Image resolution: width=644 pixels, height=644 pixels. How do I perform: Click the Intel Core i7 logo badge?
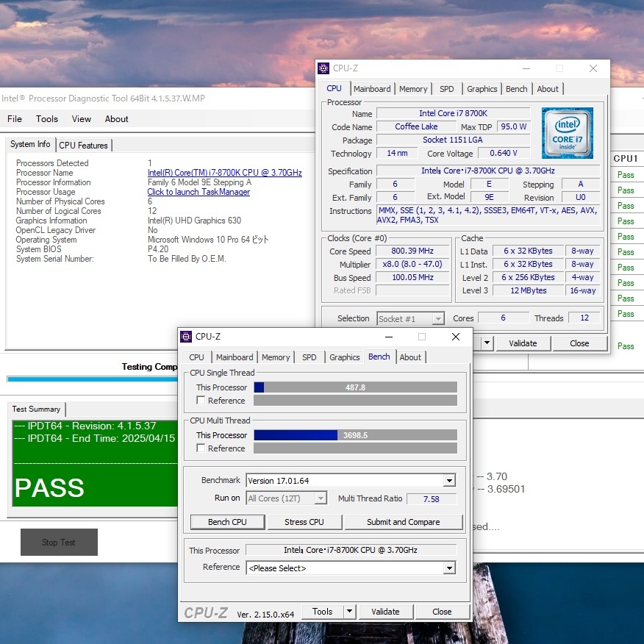568,133
